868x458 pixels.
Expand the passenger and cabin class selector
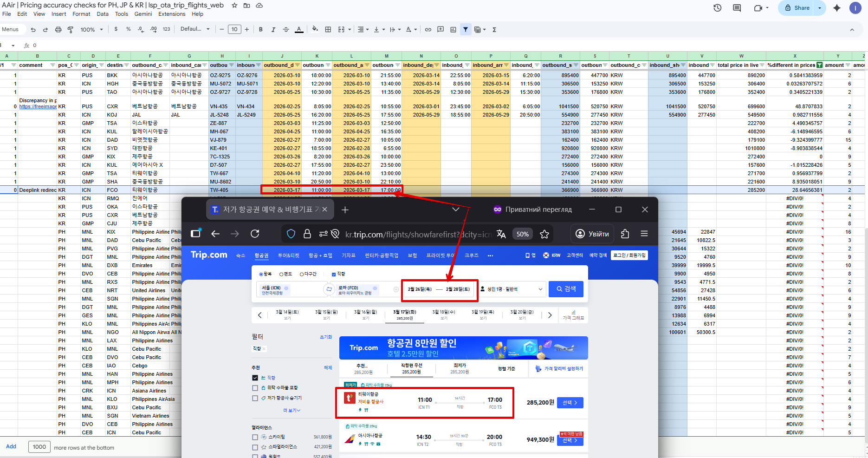click(x=511, y=289)
